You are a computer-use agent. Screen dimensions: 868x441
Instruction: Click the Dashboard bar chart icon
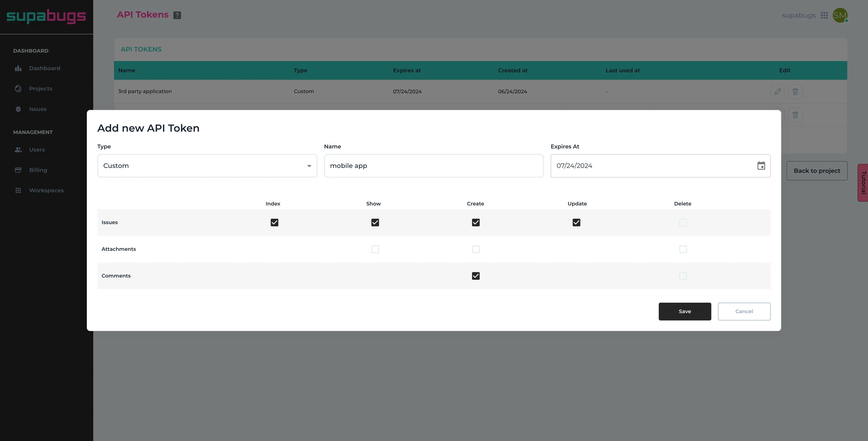[18, 68]
